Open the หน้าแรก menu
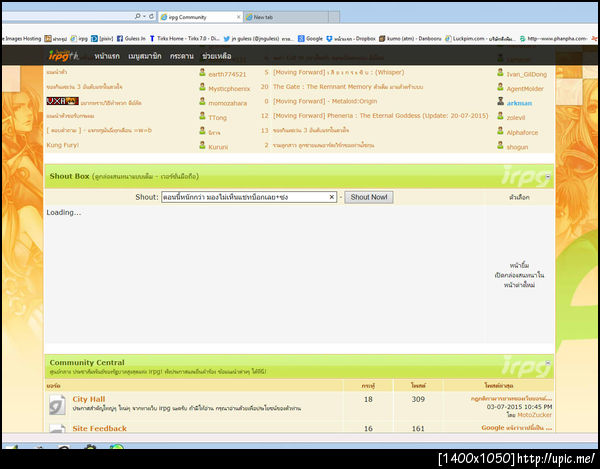600x469 pixels. (107, 56)
